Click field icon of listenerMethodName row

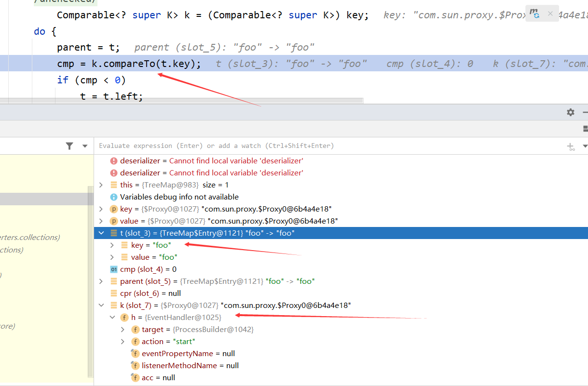pyautogui.click(x=136, y=365)
